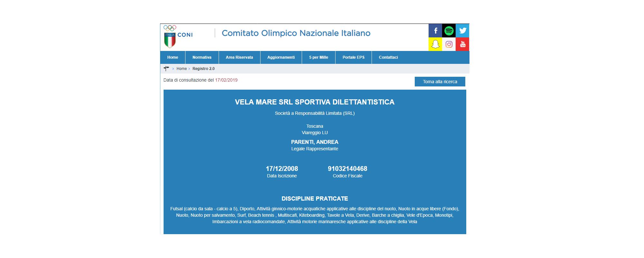Click Viareggio LU location text
This screenshot has height=258, width=644.
(x=315, y=133)
